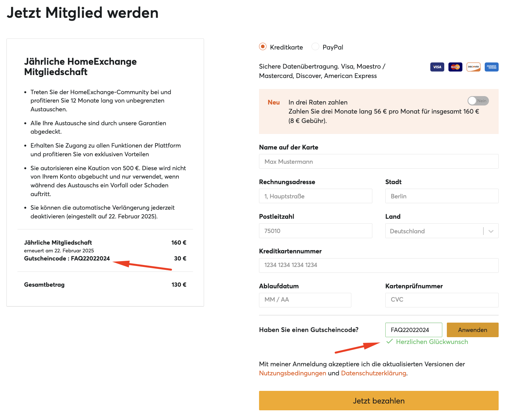Click the green checkmark beside Herzlichen Glückwunsch
Image resolution: width=509 pixels, height=420 pixels.
pyautogui.click(x=390, y=341)
